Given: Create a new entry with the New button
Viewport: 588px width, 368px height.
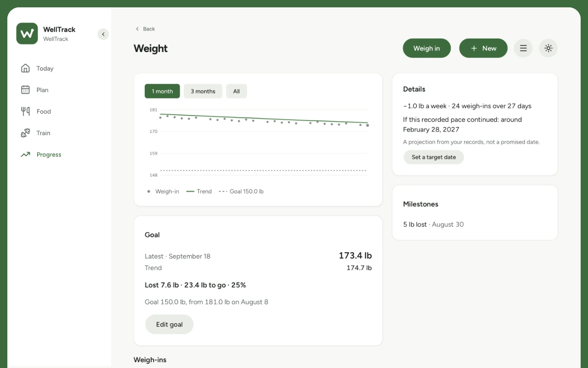Looking at the screenshot, I should click(x=483, y=48).
